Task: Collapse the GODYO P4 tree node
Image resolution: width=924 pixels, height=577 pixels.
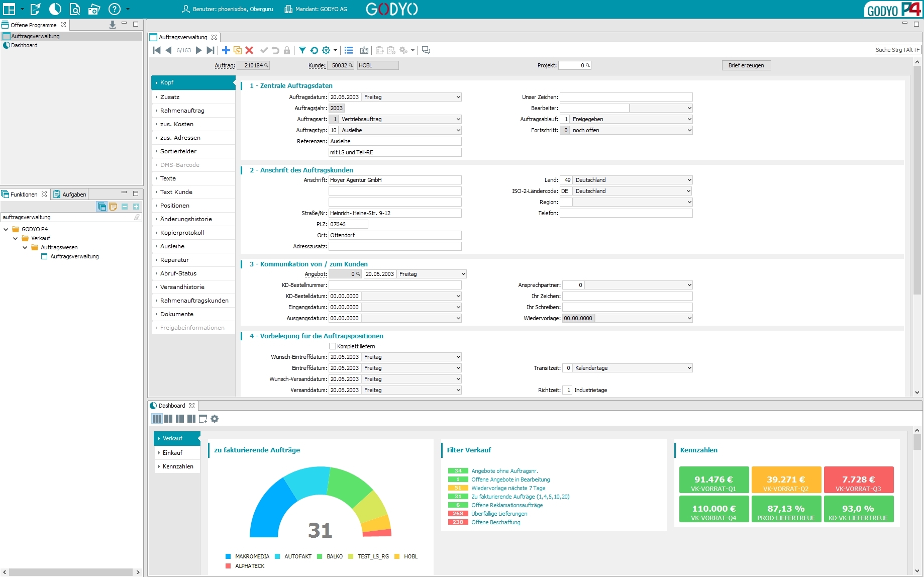Action: (6, 229)
